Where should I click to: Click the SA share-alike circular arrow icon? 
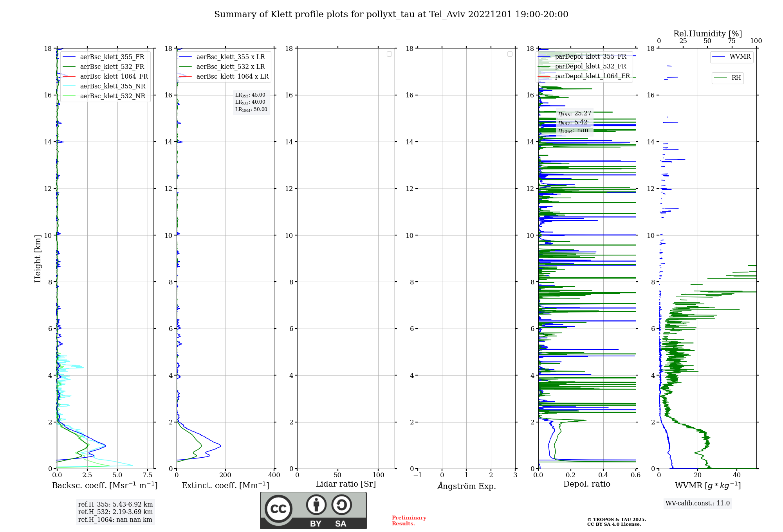(x=341, y=505)
